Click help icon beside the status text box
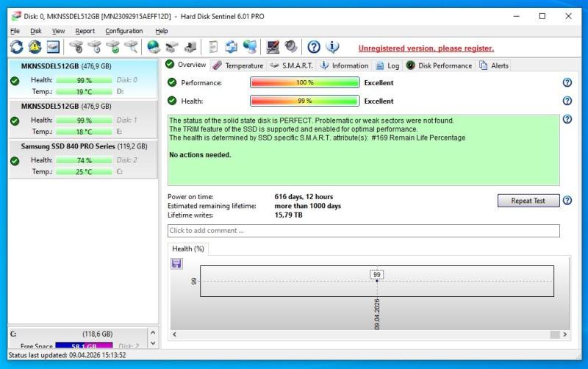The width and height of the screenshot is (588, 369). pyautogui.click(x=567, y=119)
